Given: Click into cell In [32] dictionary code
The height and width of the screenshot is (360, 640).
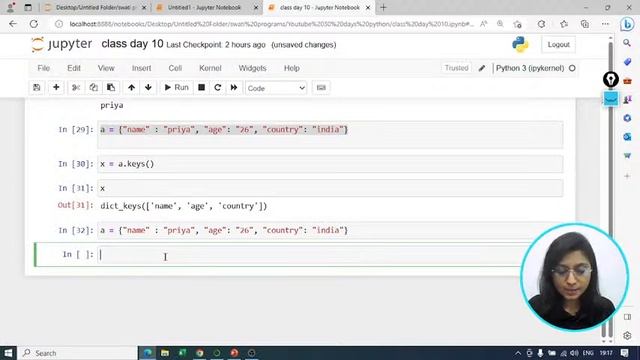Looking at the screenshot, I should click(330, 231).
